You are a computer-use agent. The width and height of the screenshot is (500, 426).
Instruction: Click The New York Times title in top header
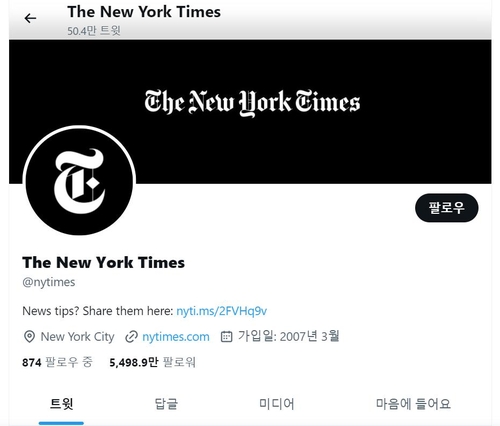pyautogui.click(x=144, y=12)
